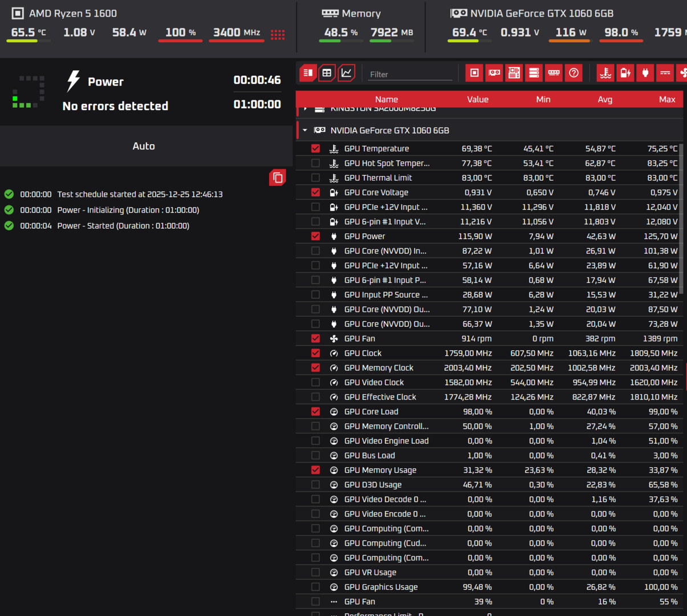Uncheck the GPU Core Load checkbox

tap(315, 411)
